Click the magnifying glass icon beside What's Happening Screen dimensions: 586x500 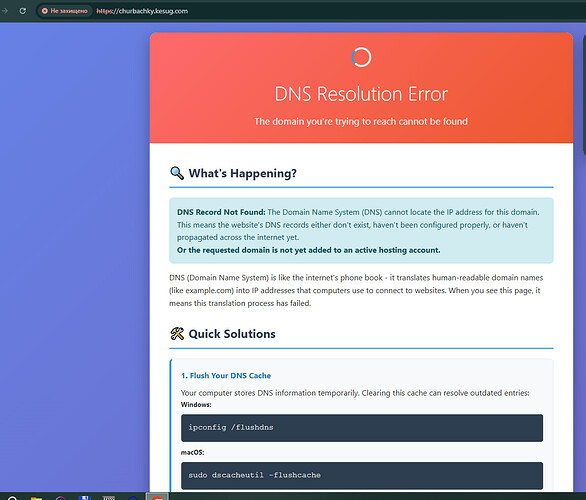pyautogui.click(x=177, y=173)
